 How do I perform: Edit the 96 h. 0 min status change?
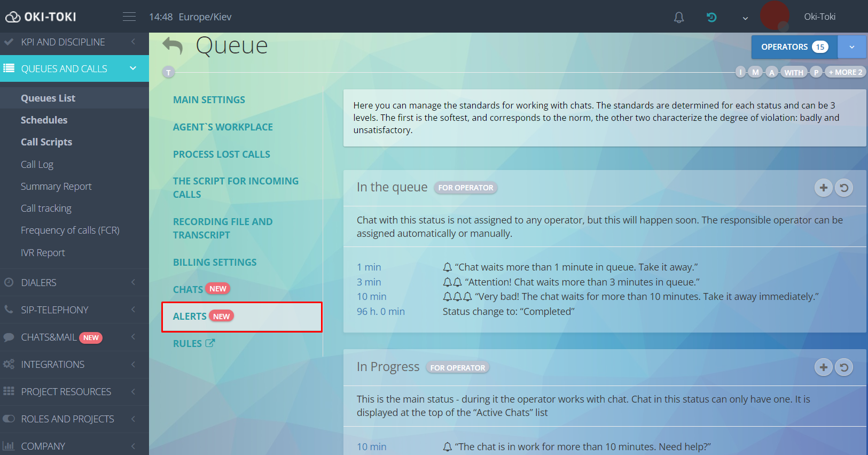pyautogui.click(x=380, y=311)
